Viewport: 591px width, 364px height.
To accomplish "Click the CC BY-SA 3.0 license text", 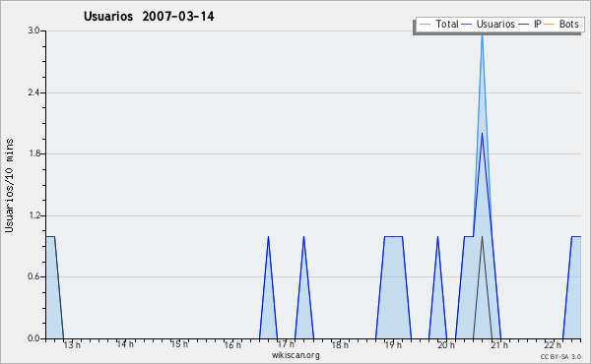I will [560, 356].
